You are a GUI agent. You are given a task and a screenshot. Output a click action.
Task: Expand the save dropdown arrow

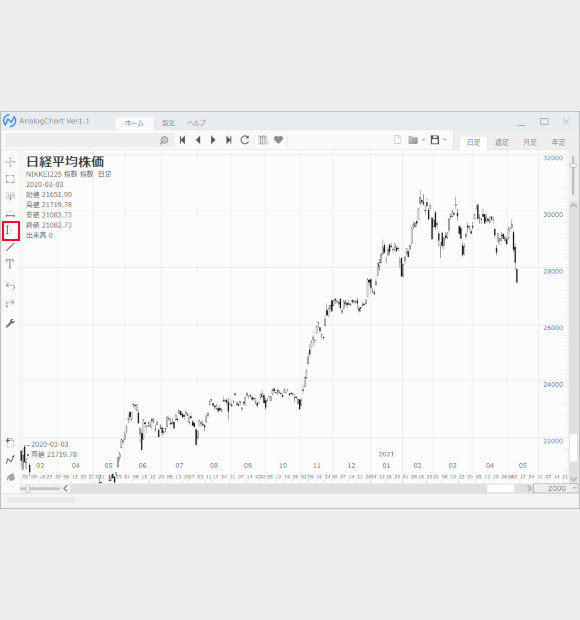(445, 140)
